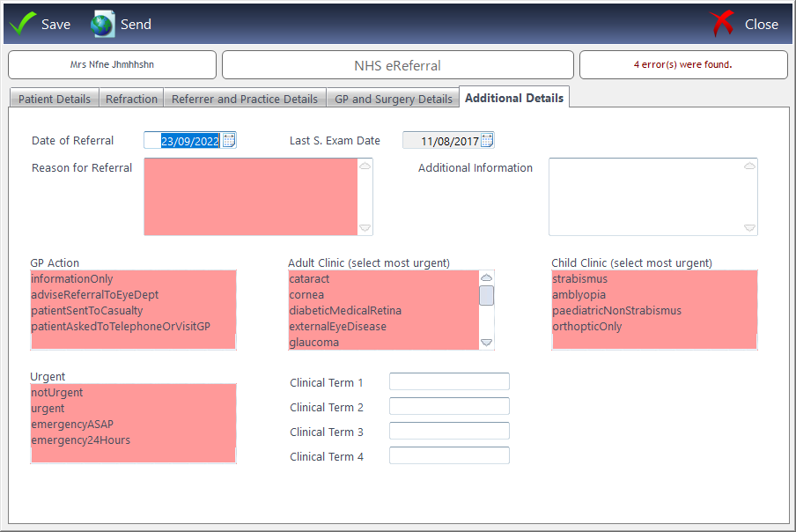Click the Clinical Term 2 input box
The height and width of the screenshot is (532, 796).
tap(449, 406)
